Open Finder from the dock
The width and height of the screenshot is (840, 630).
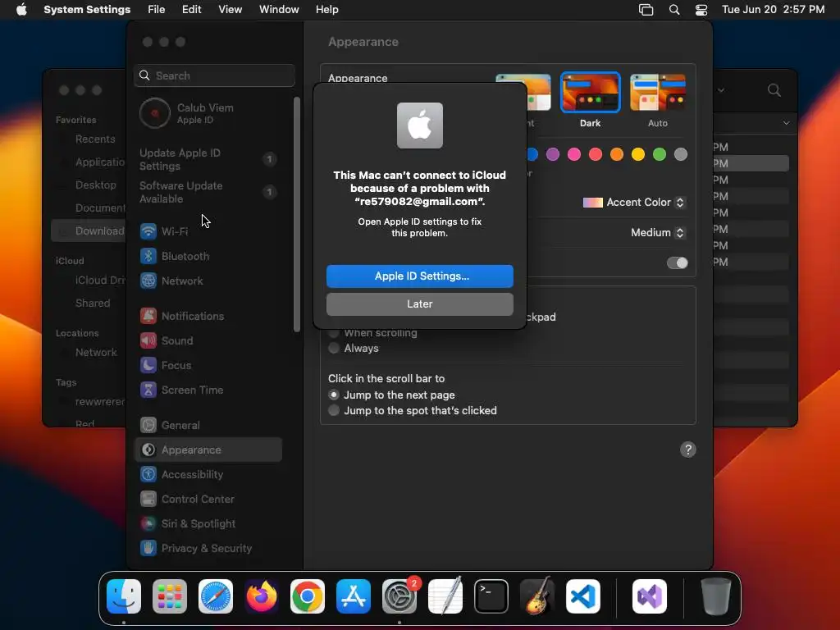pos(124,597)
